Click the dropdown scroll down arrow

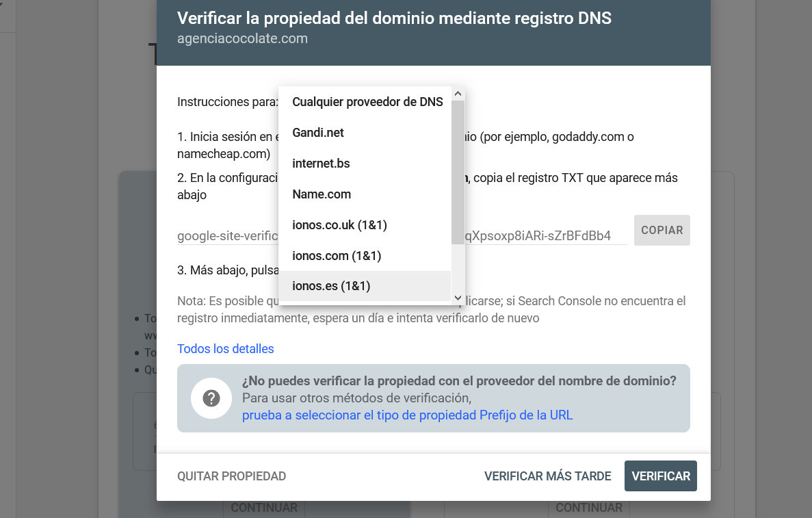[x=458, y=298]
